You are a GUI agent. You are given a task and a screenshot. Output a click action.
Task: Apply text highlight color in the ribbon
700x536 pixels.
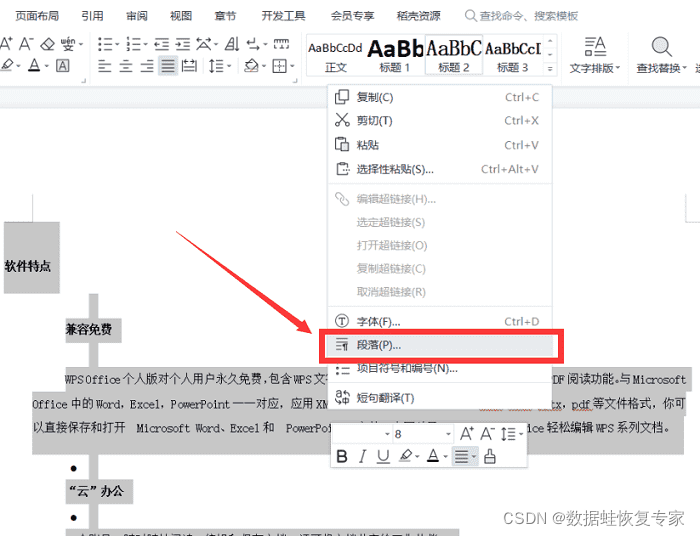tap(7, 66)
